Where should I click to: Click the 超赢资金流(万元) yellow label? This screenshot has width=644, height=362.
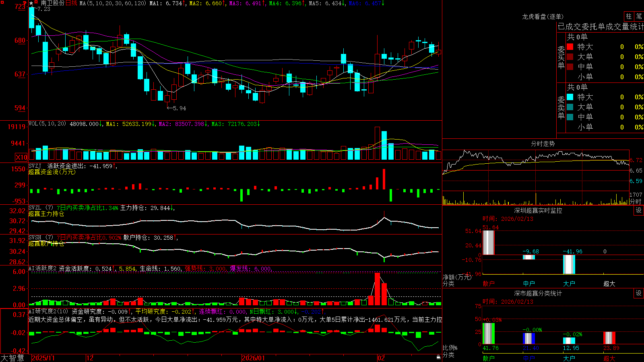point(52,172)
